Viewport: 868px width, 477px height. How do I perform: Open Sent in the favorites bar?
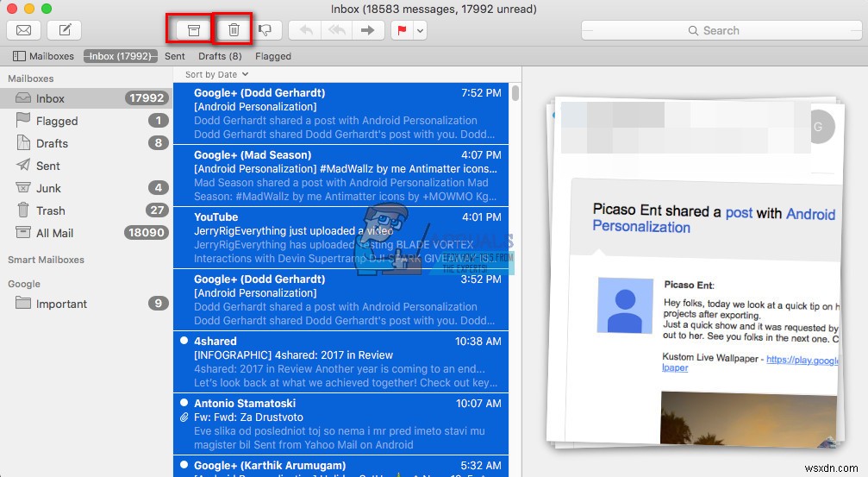[x=174, y=56]
